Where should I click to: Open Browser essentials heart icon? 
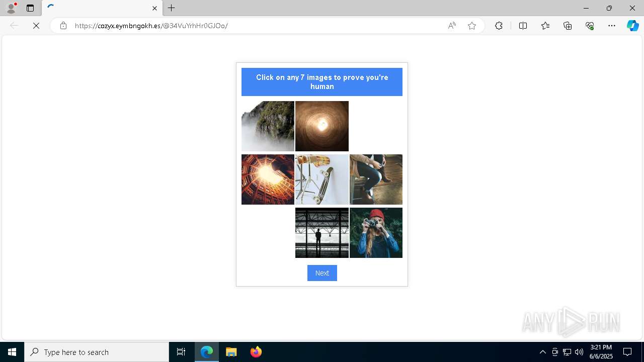[590, 26]
